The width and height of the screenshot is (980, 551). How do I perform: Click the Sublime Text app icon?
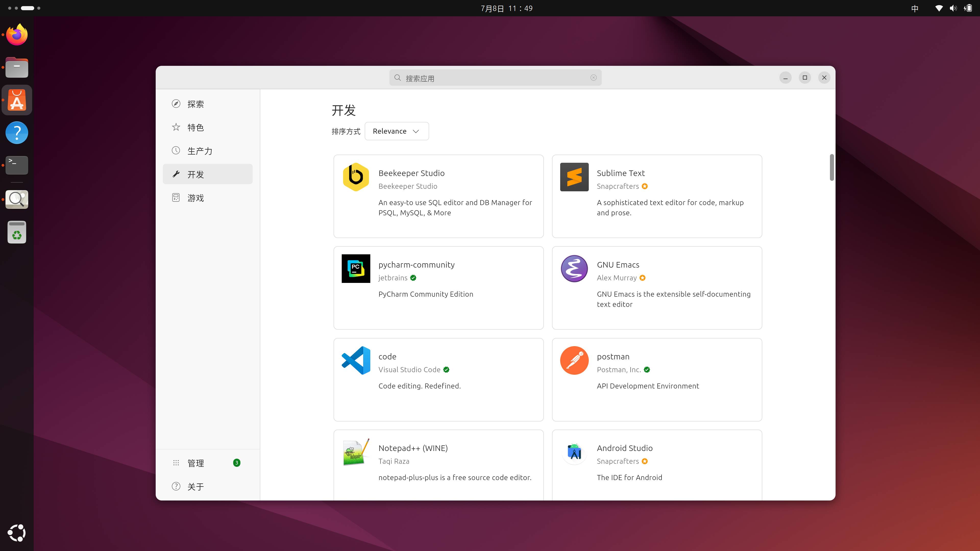[574, 177]
